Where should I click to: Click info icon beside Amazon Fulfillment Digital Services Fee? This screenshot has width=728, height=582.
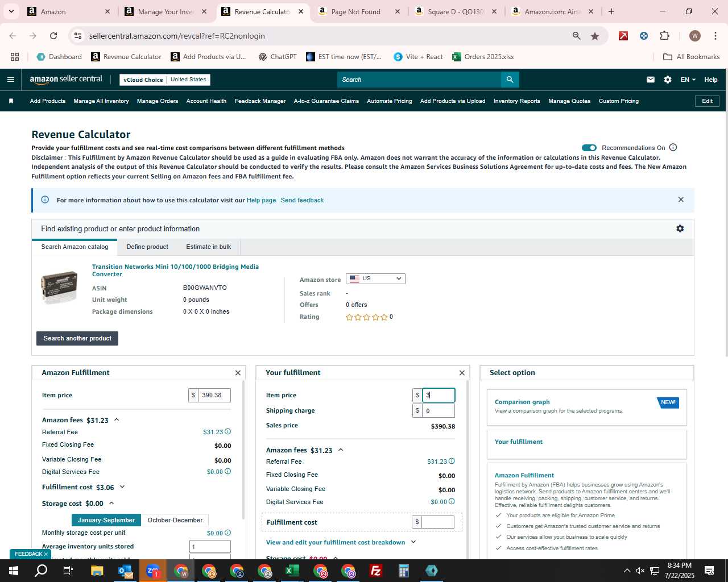point(228,472)
